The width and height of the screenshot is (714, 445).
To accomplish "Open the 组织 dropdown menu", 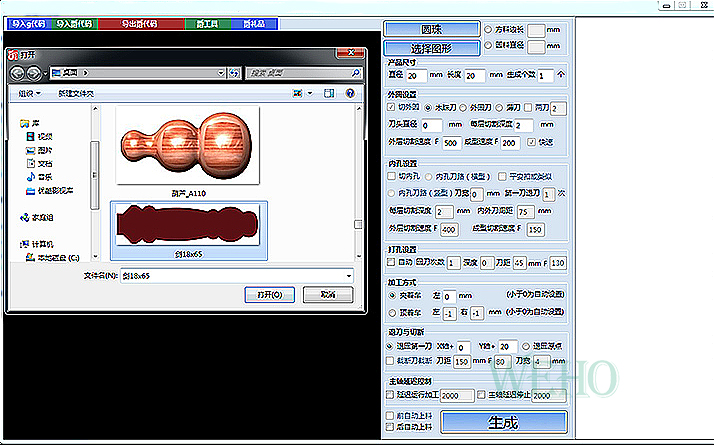I will tap(27, 93).
